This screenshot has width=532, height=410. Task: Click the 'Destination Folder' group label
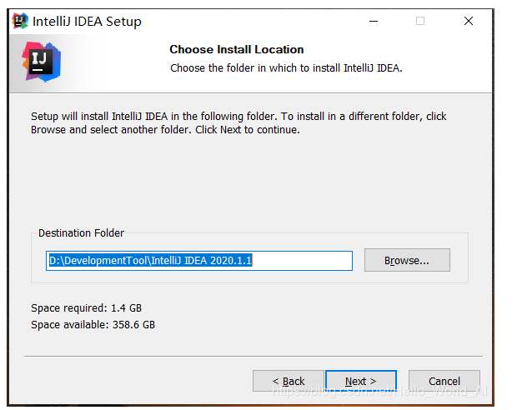tap(81, 233)
